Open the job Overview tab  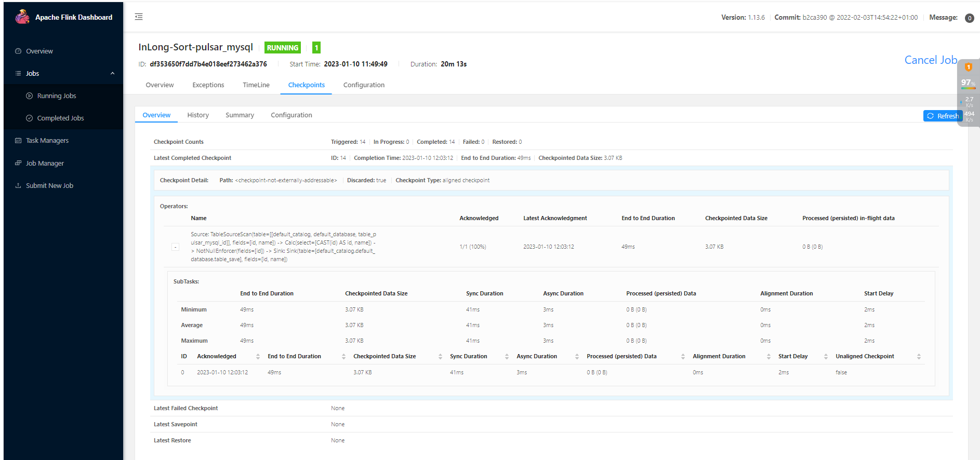pyautogui.click(x=160, y=85)
